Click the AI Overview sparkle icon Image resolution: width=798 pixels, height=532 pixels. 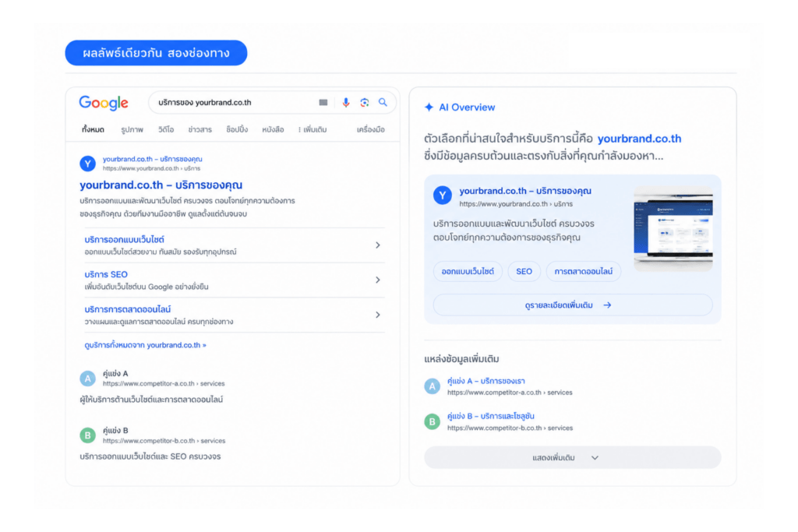429,107
